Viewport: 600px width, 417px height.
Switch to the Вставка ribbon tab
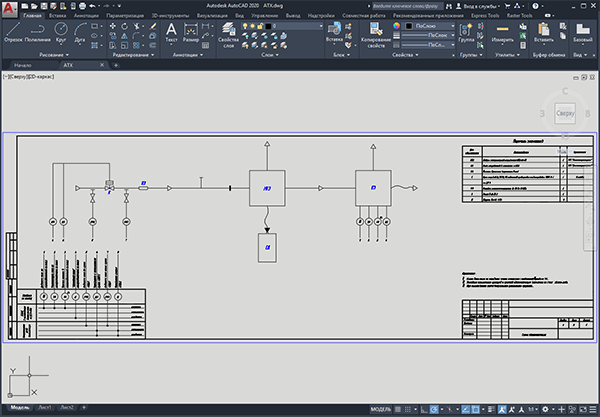click(57, 16)
